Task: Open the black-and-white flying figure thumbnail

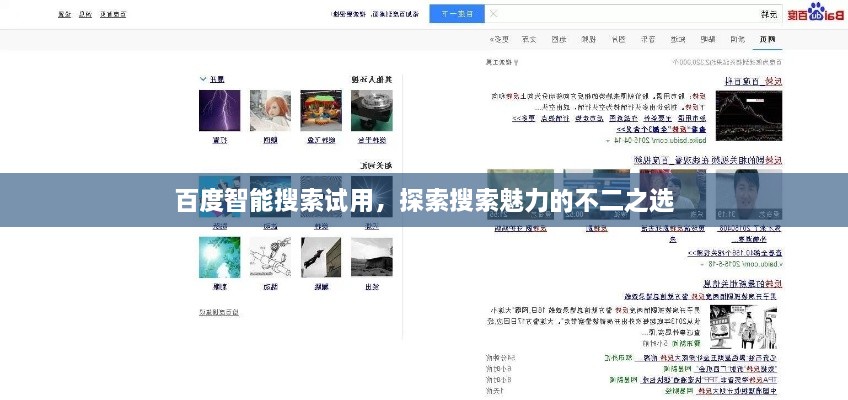Action: pyautogui.click(x=321, y=257)
